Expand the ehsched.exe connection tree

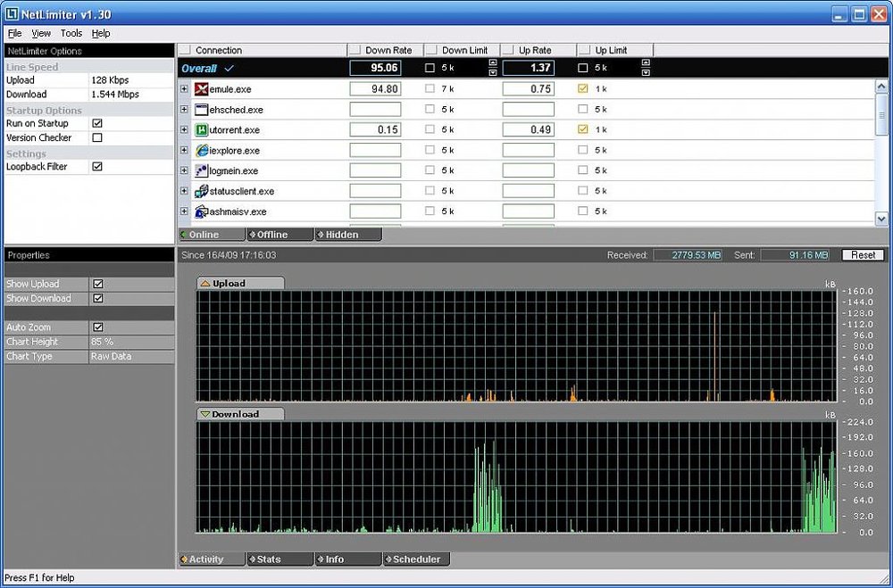point(184,109)
